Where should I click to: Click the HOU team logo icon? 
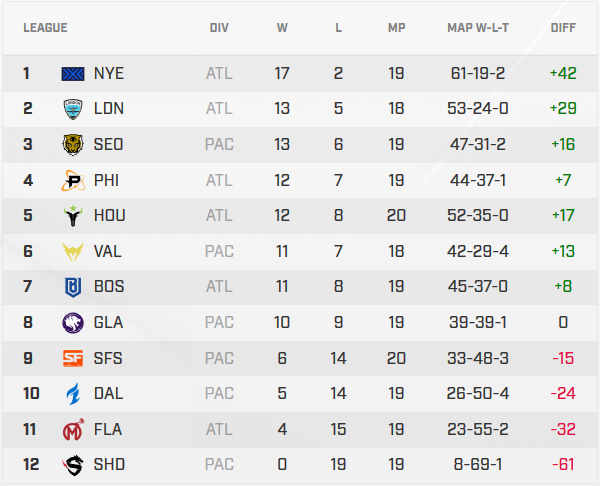74,215
